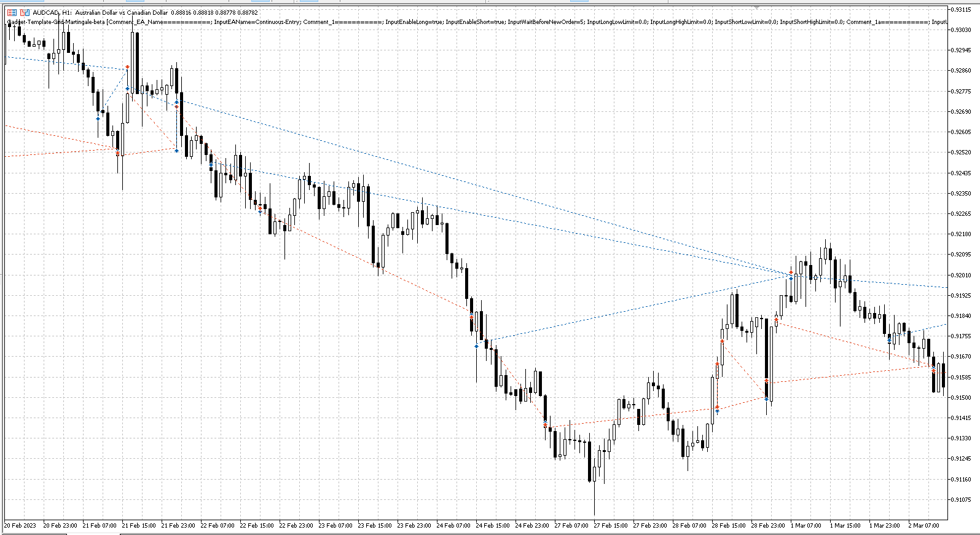The image size is (980, 535).
Task: Click the trade marker where blue lines converge
Action: (791, 273)
